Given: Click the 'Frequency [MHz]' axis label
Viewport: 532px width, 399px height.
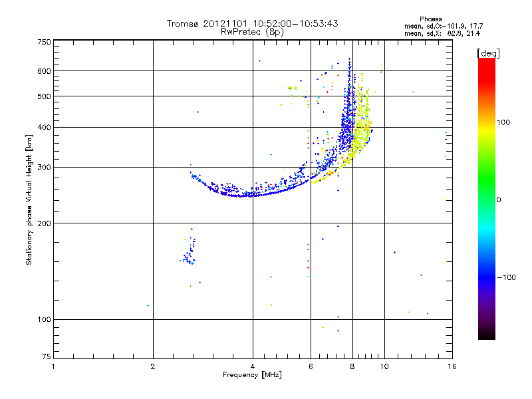Looking at the screenshot, I should 252,375.
